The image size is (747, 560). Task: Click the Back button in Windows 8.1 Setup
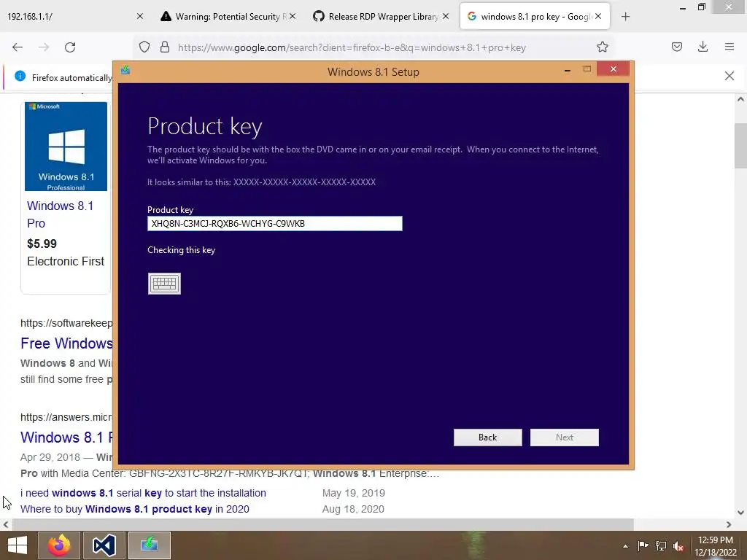coord(487,437)
